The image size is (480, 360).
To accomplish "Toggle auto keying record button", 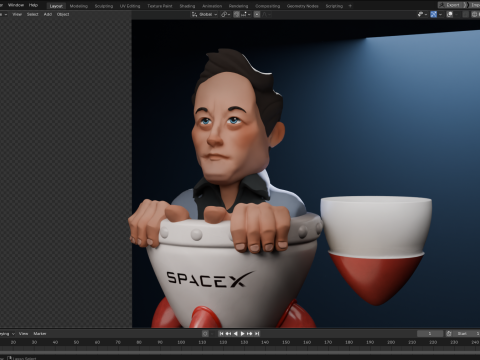I will 205,333.
